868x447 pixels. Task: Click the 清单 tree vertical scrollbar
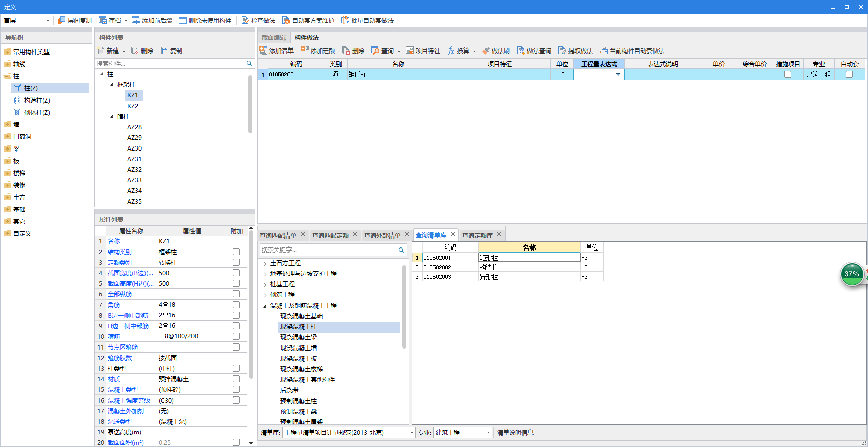coord(404,307)
